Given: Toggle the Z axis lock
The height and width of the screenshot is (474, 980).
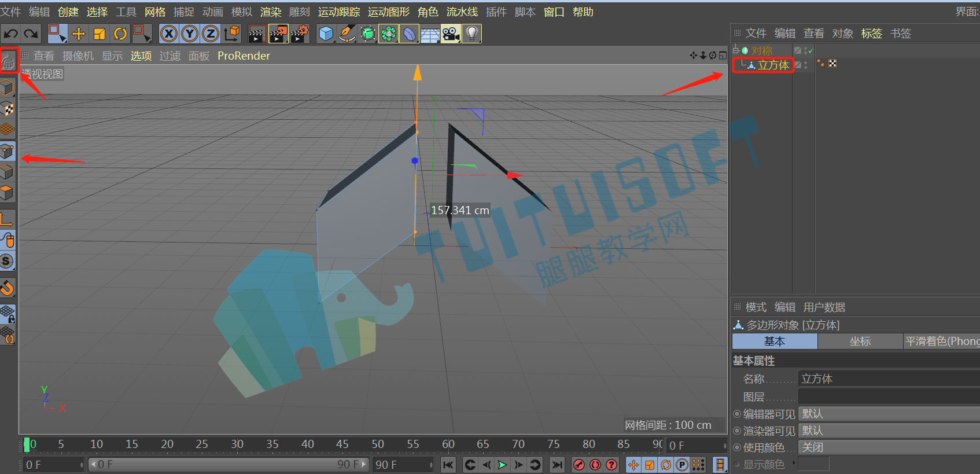Looking at the screenshot, I should pyautogui.click(x=211, y=34).
